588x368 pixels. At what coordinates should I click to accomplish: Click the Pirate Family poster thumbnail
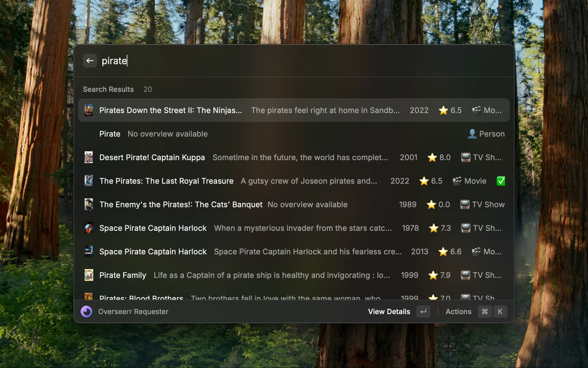88,275
